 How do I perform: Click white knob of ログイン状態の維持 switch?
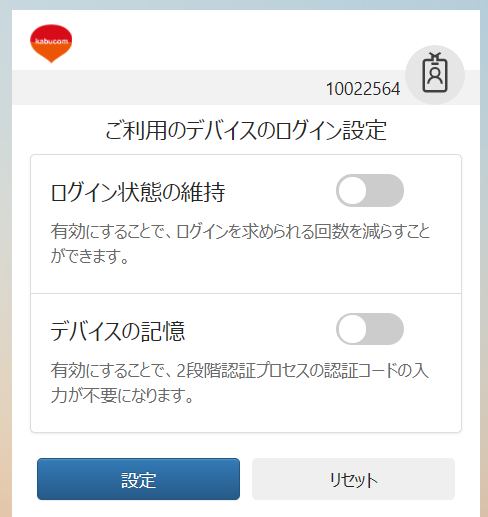(x=353, y=190)
